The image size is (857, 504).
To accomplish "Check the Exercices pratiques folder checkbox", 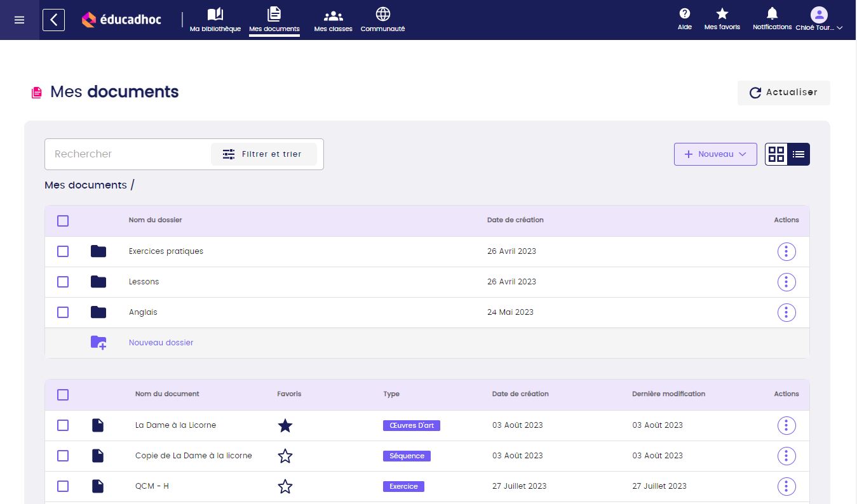I will coord(63,251).
